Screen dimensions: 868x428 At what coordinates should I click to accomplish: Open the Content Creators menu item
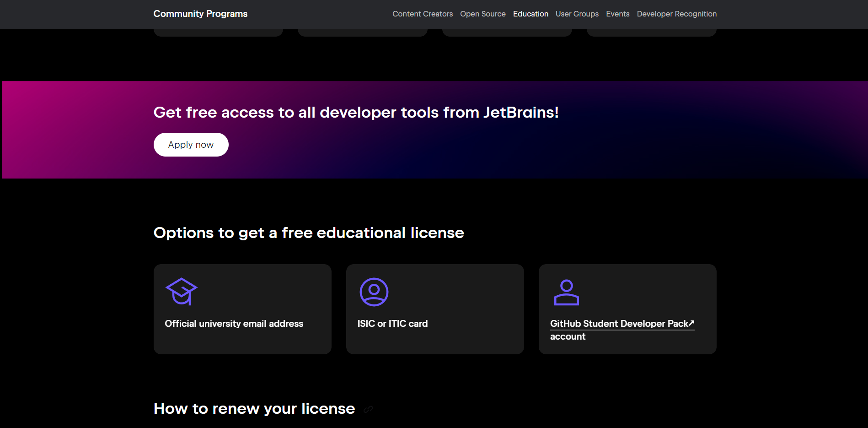coord(423,14)
